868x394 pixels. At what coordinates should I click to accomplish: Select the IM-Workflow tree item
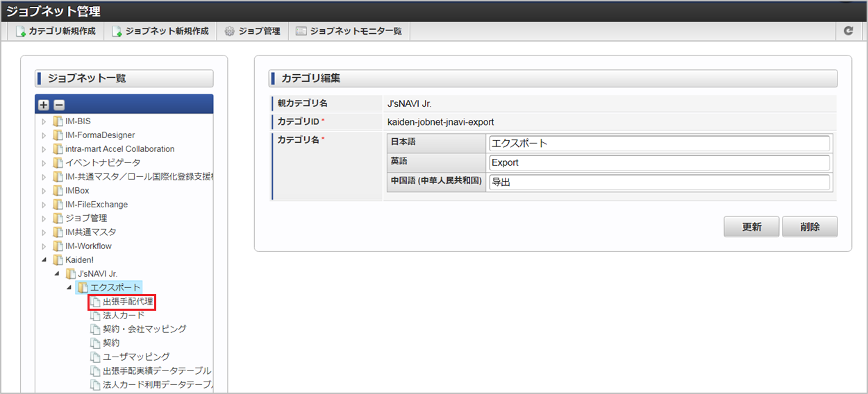(x=88, y=246)
